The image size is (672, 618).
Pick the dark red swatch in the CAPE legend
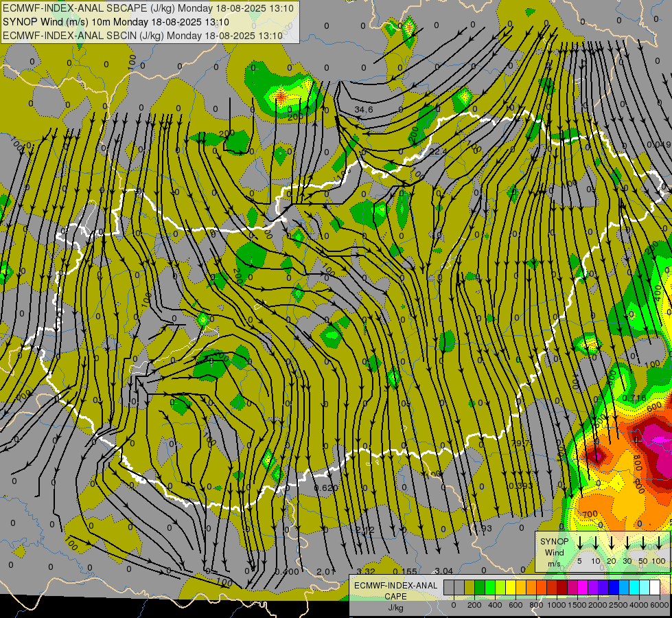(562, 588)
